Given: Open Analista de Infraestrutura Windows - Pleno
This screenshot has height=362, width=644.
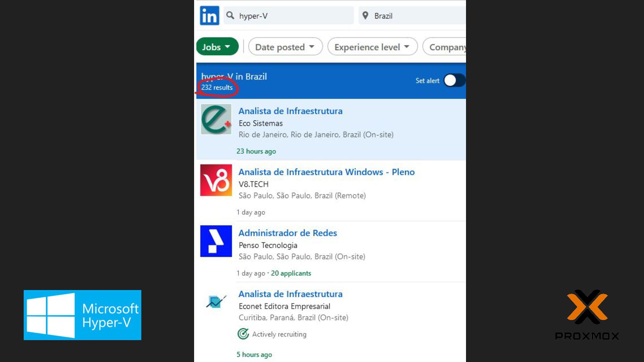Looking at the screenshot, I should tap(327, 172).
